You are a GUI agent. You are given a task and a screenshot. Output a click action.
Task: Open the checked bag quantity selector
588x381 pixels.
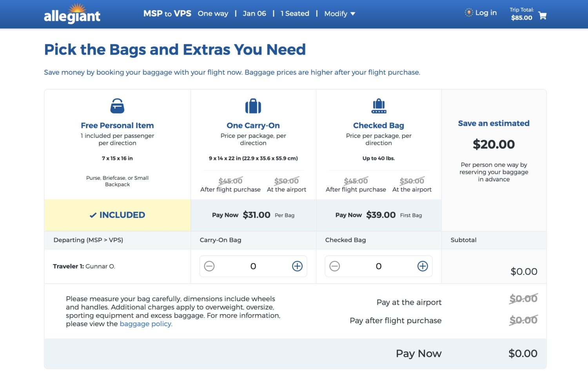click(x=378, y=266)
